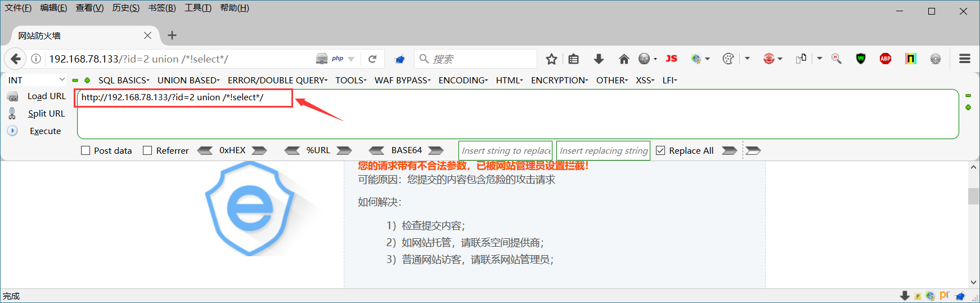The image size is (980, 303).
Task: Expand SQL BASICS menu
Action: [124, 80]
